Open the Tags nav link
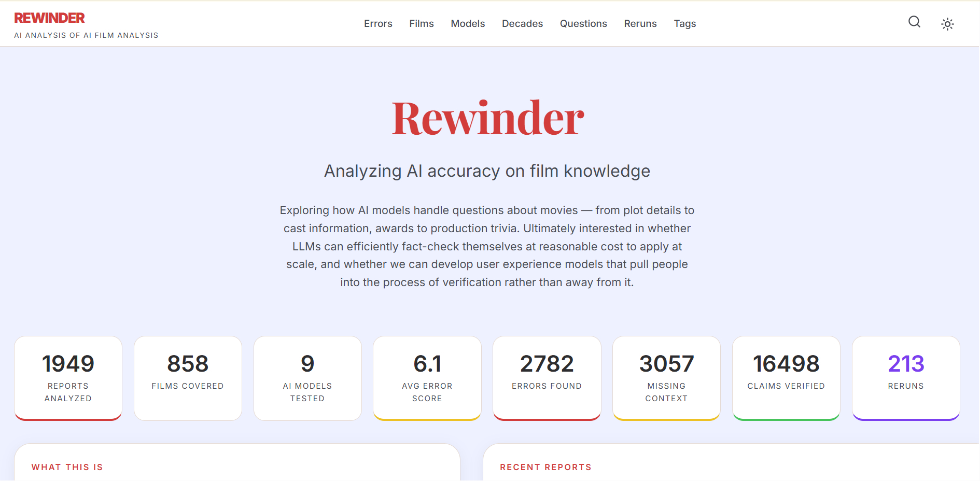Screen dimensions: 980x481 (x=684, y=24)
